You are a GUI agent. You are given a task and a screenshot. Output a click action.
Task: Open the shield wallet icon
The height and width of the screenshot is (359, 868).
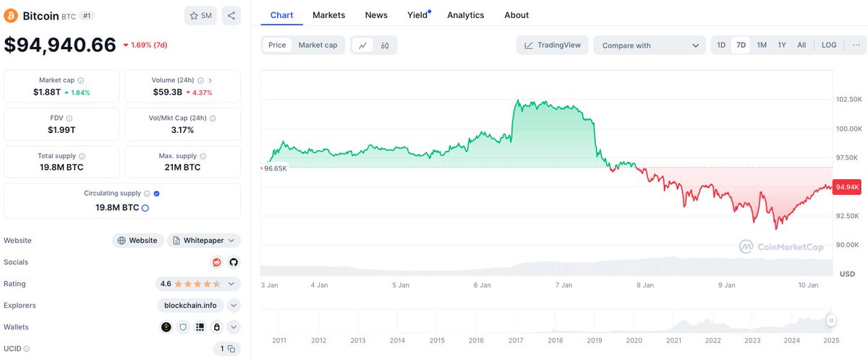183,327
